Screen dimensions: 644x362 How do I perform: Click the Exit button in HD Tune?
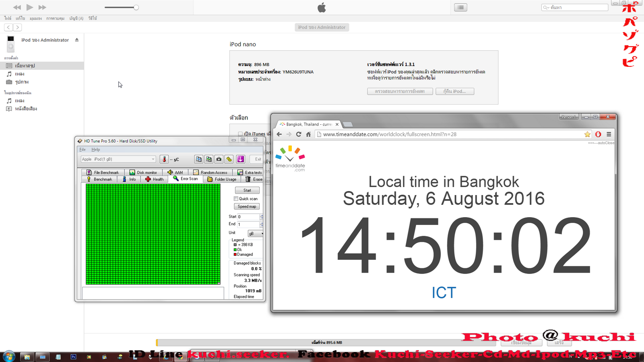pyautogui.click(x=258, y=159)
